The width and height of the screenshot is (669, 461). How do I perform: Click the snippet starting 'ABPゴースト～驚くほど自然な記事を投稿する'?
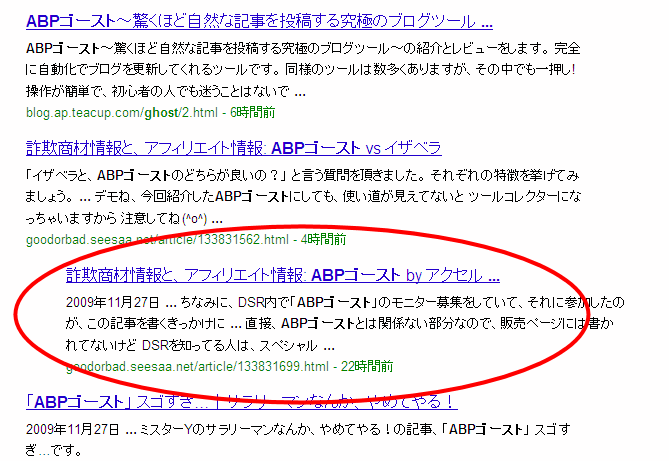303,70
